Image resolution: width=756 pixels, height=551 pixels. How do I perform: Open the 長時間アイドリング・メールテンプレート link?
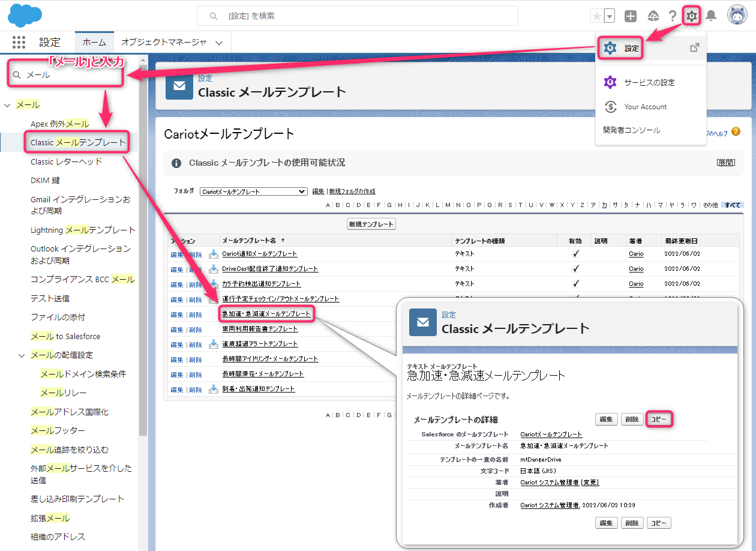[x=270, y=359]
